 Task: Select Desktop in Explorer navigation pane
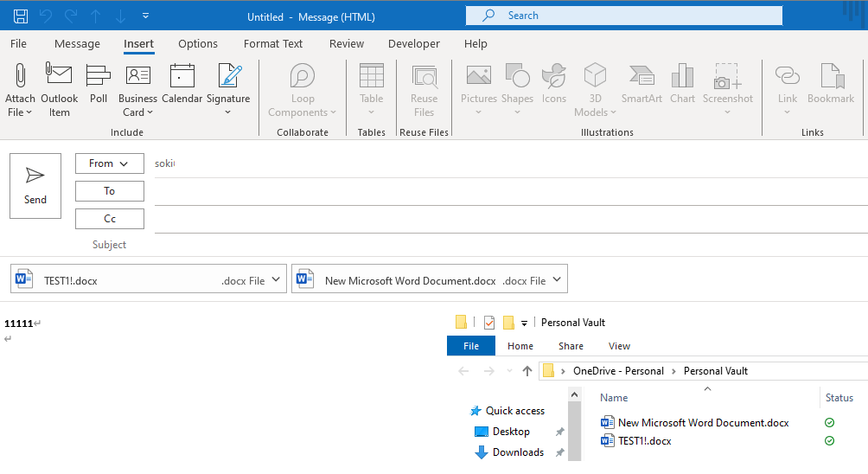(x=502, y=432)
